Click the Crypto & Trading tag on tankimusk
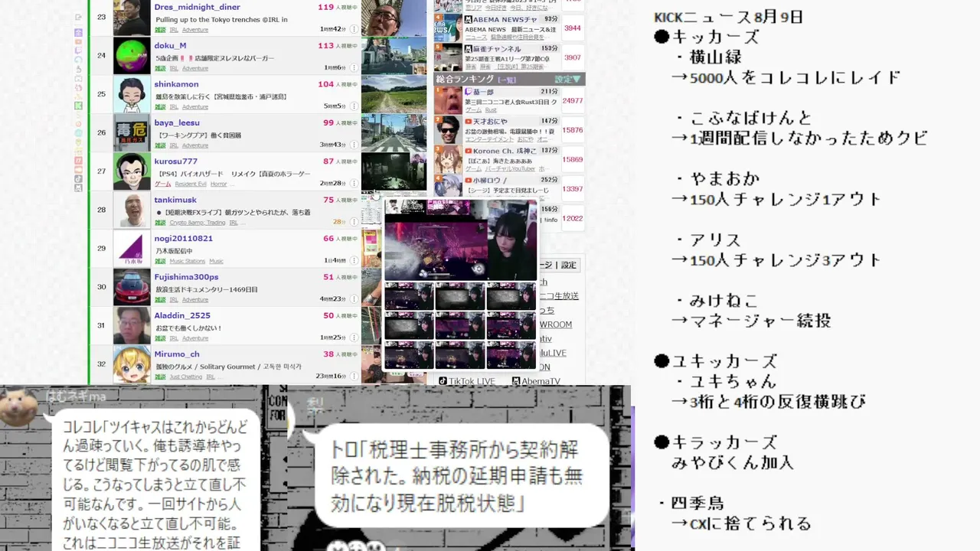Viewport: 980px width, 551px height. (198, 223)
